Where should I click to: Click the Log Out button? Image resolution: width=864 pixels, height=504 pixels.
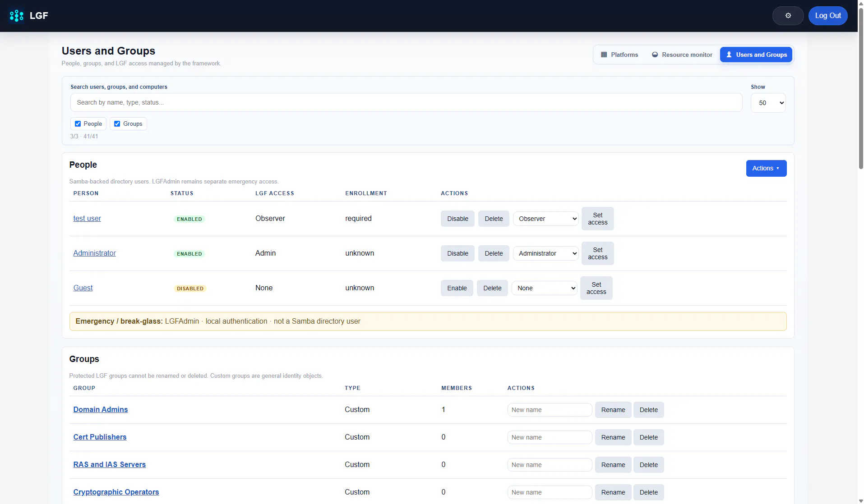click(827, 16)
